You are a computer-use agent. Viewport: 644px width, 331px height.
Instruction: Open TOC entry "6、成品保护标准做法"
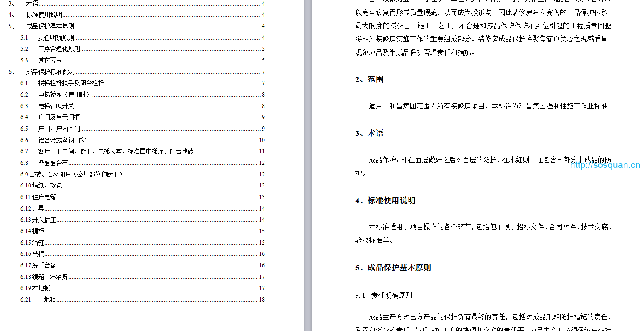(50, 72)
